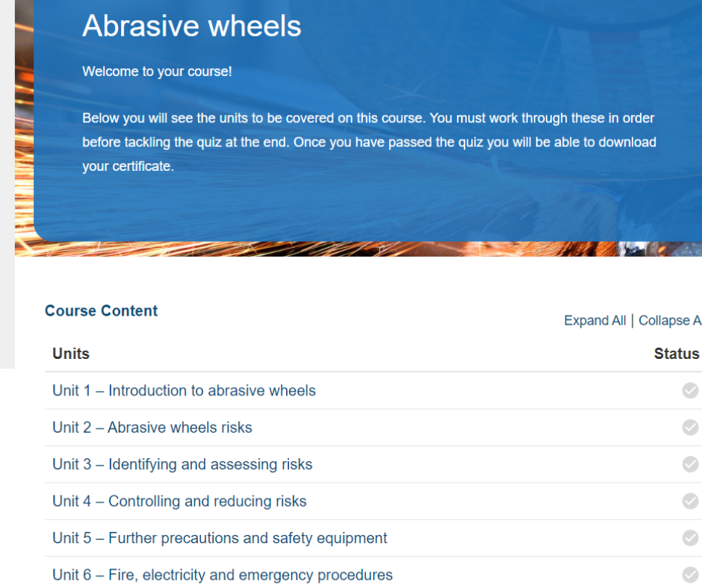The height and width of the screenshot is (588, 702).
Task: Click Unit 6 status checkmark icon
Action: click(690, 575)
